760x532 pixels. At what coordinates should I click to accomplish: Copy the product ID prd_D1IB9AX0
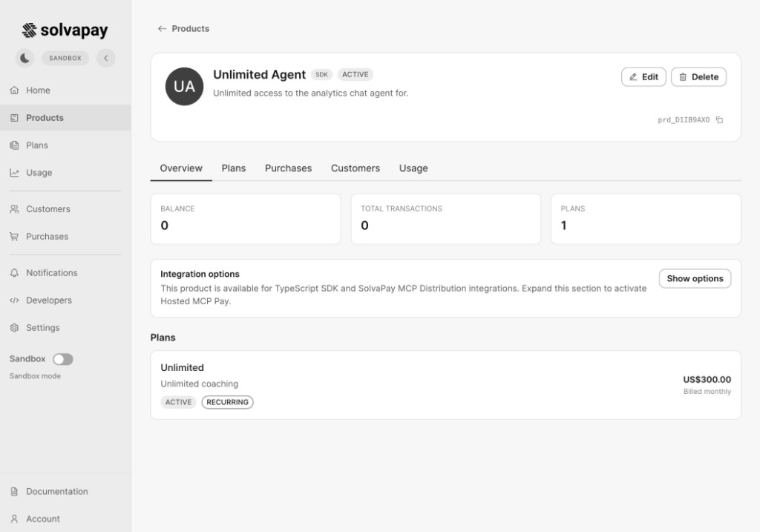(x=718, y=119)
